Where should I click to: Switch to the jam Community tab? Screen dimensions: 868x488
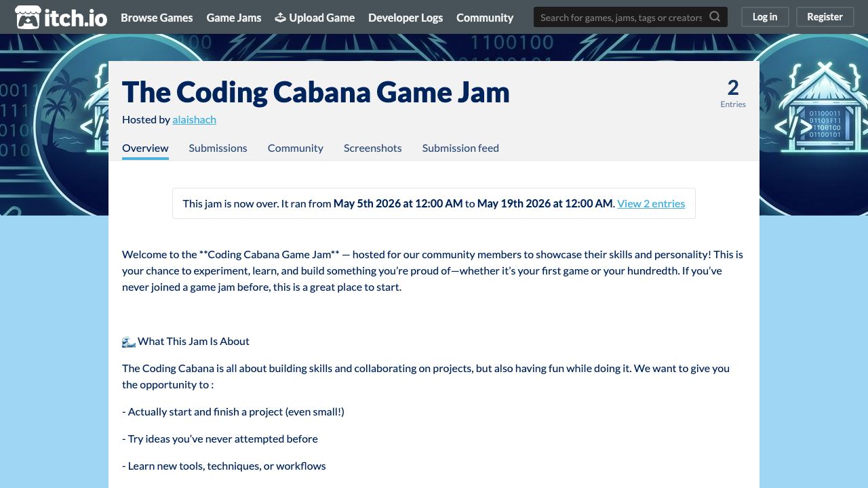(295, 148)
